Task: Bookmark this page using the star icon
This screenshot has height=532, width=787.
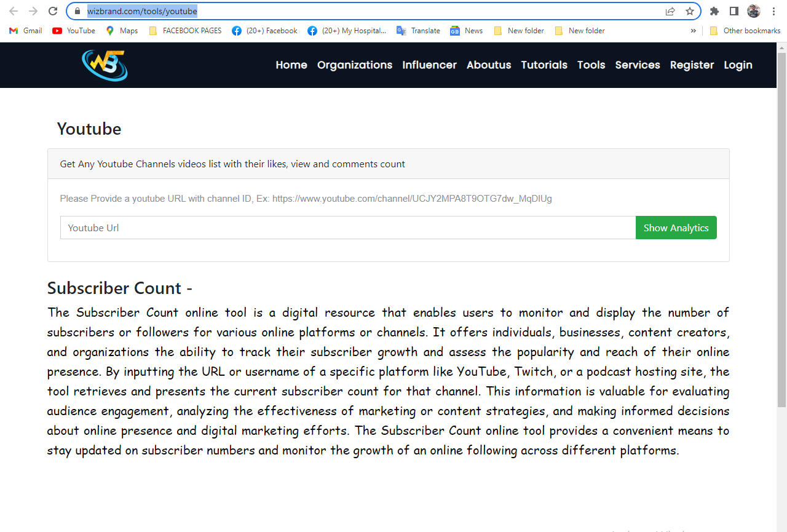Action: (689, 10)
